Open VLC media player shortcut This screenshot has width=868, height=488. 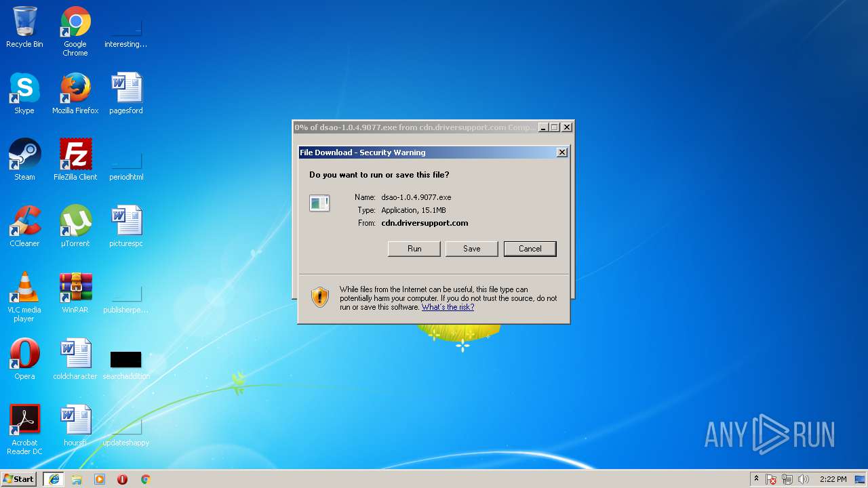pyautogui.click(x=24, y=297)
